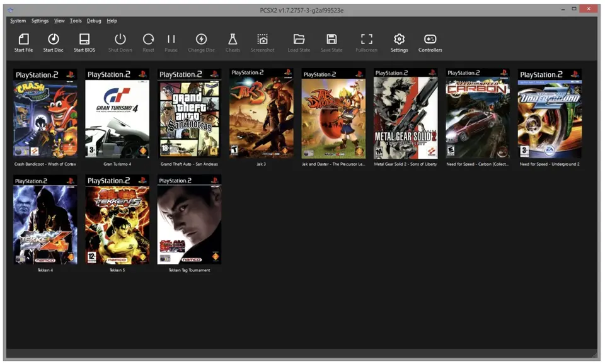The height and width of the screenshot is (364, 605).
Task: Open the Settings menu in the menu bar
Action: tap(40, 21)
